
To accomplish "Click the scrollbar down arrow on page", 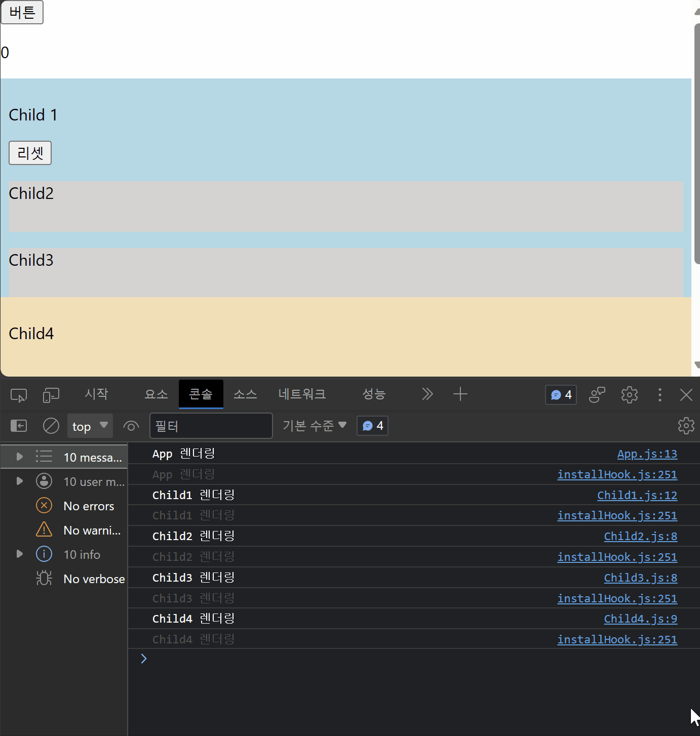I will [x=697, y=365].
